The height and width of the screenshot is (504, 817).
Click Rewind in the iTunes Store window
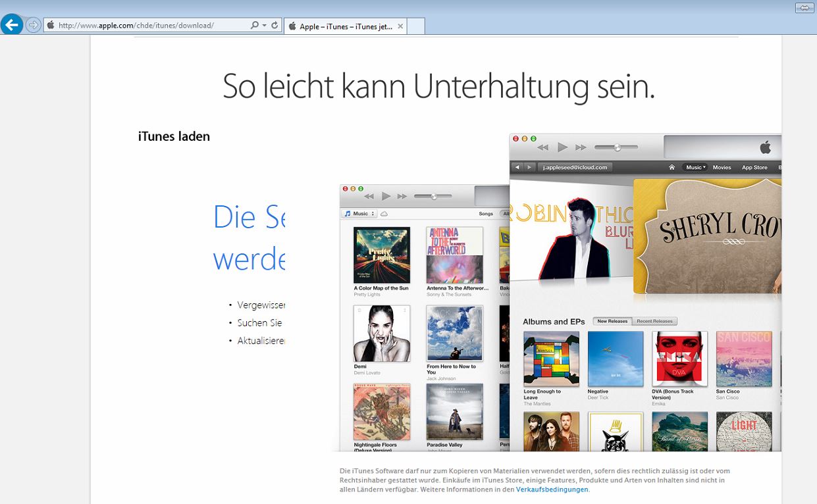click(x=543, y=147)
